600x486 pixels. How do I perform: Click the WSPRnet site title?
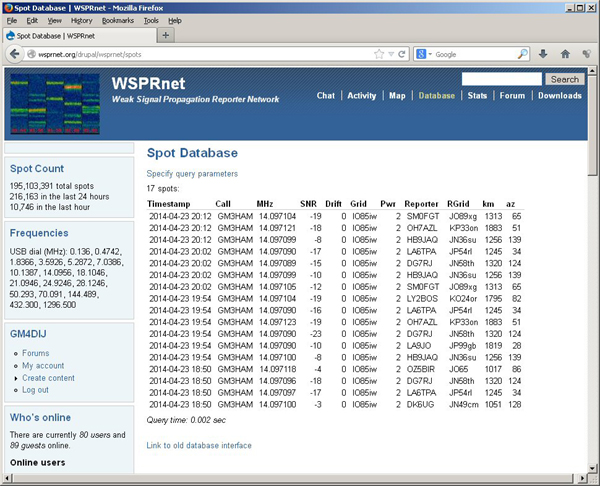point(148,83)
